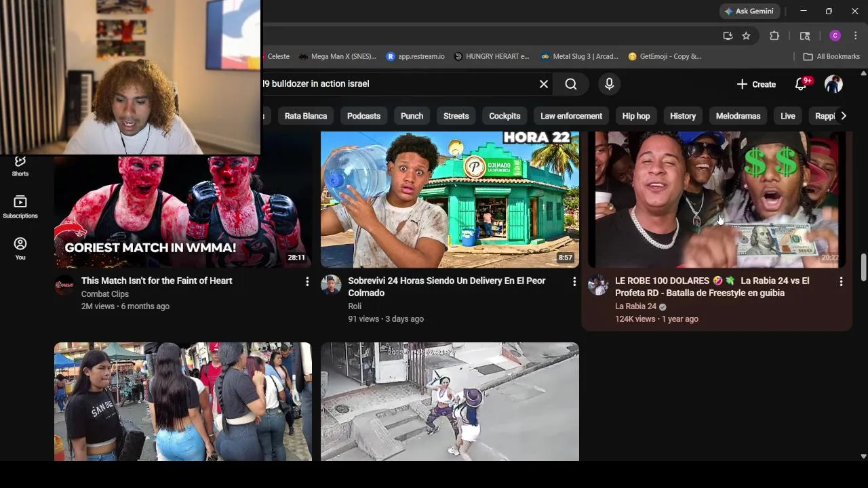Open title LE ROBE 100 DOLARES
Screen dimensions: 868x488
click(x=712, y=287)
